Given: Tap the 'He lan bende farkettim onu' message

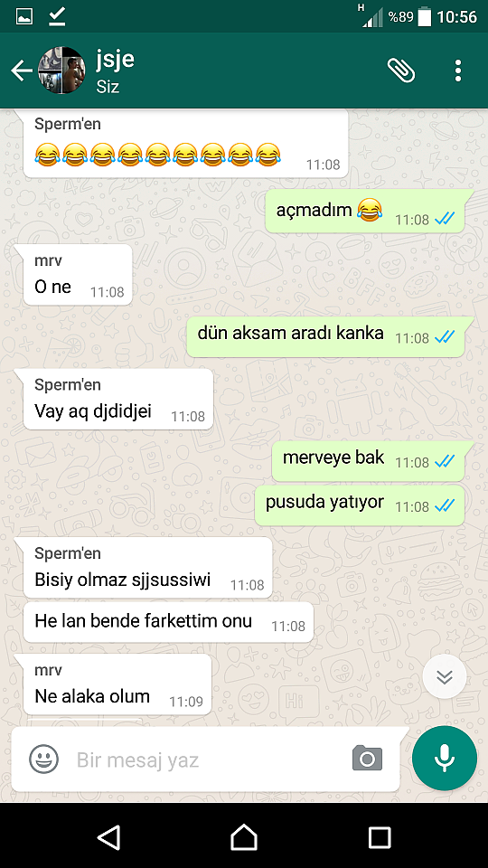Looking at the screenshot, I should pos(169,622).
